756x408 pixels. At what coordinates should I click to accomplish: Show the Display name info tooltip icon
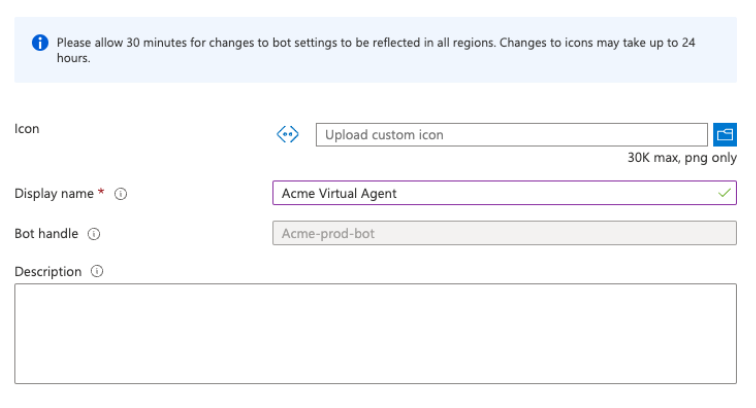(x=121, y=194)
